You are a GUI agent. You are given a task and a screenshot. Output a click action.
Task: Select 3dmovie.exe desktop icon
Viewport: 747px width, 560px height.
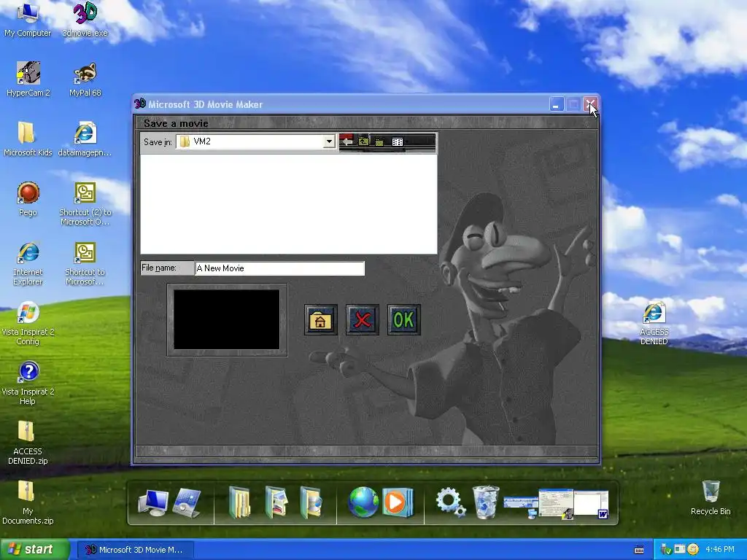(85, 20)
